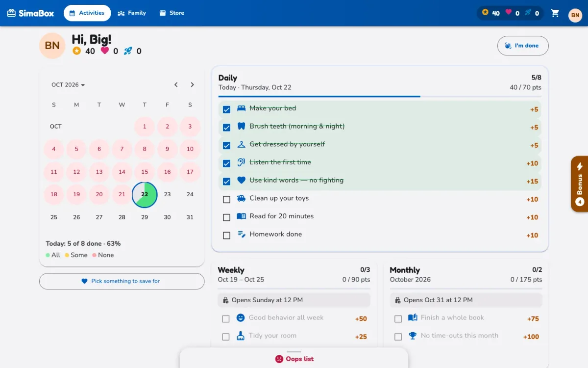This screenshot has width=588, height=368.
Task: Click the lock icon beside Opens Sunday
Action: tap(225, 300)
